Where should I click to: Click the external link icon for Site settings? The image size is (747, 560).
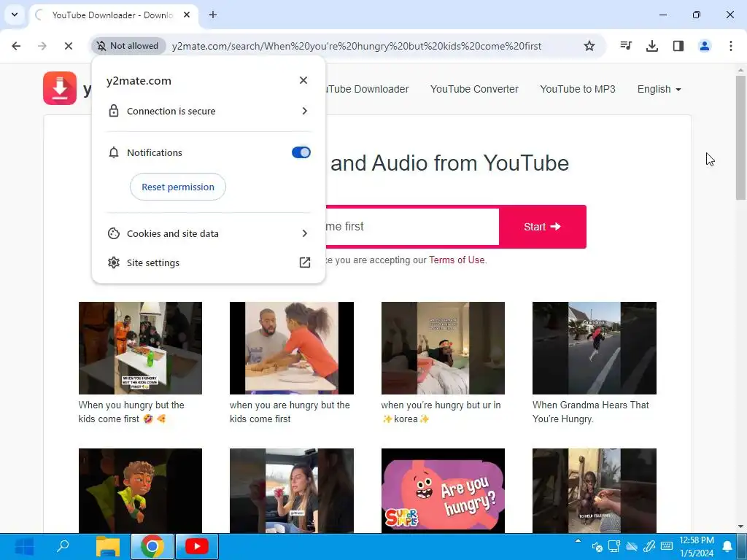coord(304,262)
